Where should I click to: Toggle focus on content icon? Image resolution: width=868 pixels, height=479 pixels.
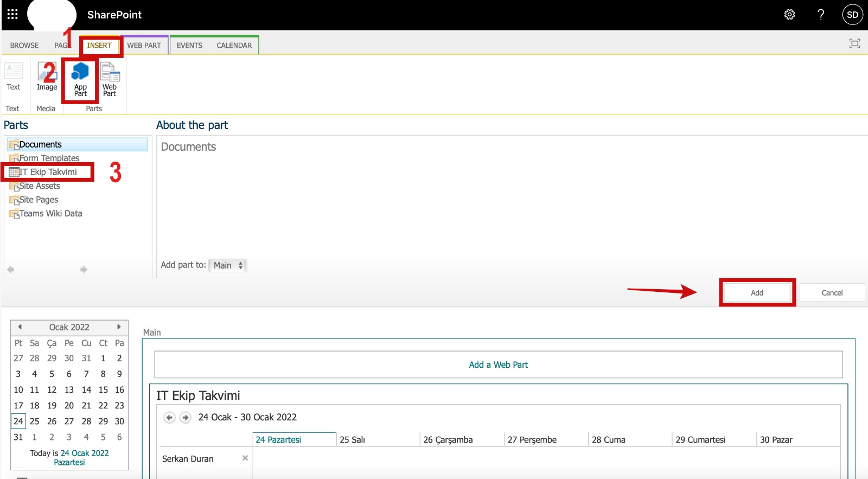coord(854,43)
